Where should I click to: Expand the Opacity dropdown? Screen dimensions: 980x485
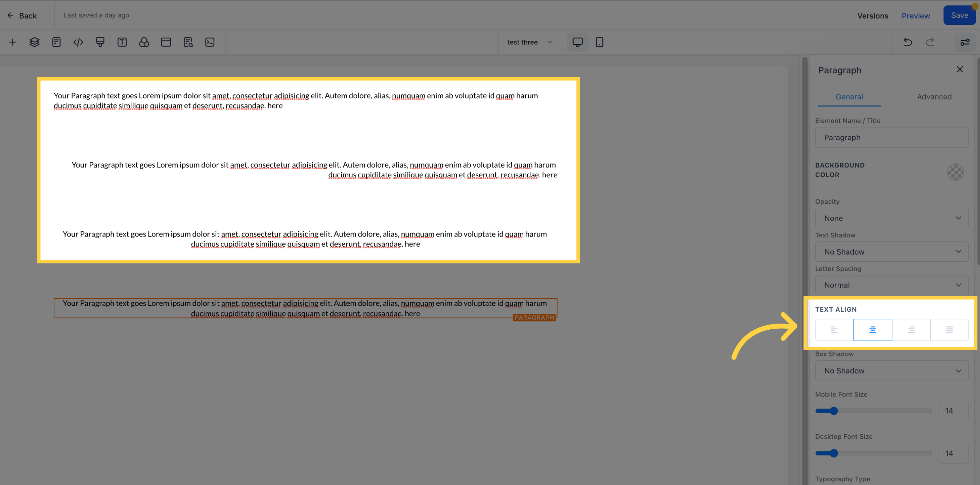[891, 218]
